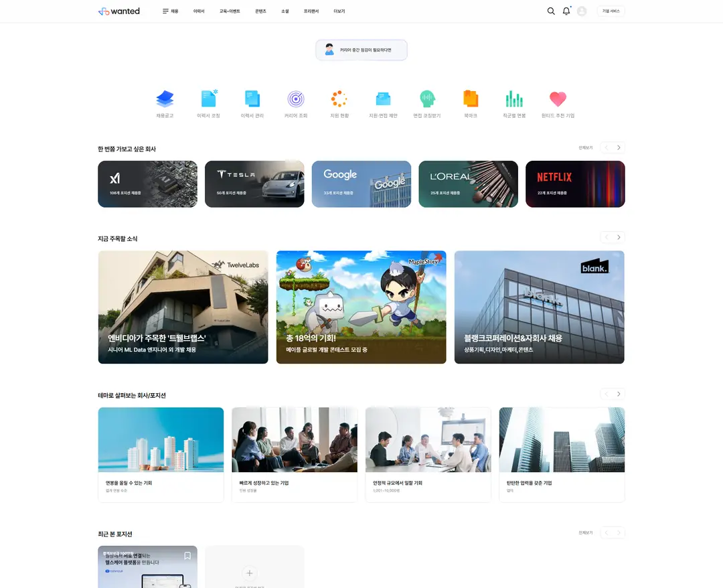Previous arrow in 한 번쯤 가보고 싶은 회사
Screen dimensions: 723x588
point(607,147)
